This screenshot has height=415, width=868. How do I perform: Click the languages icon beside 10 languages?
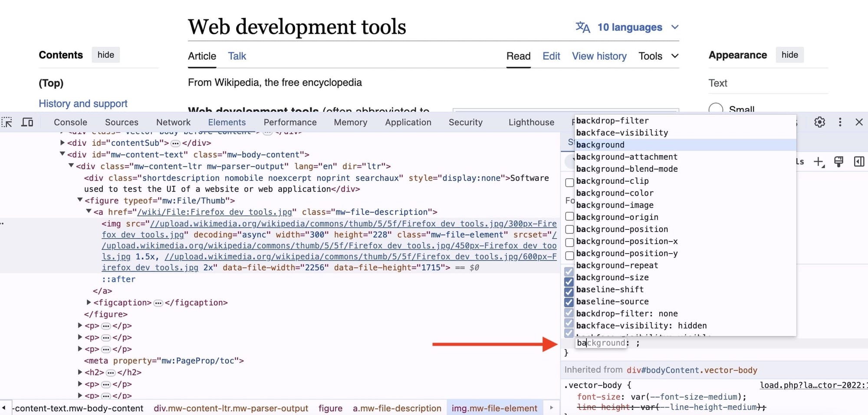pos(583,27)
